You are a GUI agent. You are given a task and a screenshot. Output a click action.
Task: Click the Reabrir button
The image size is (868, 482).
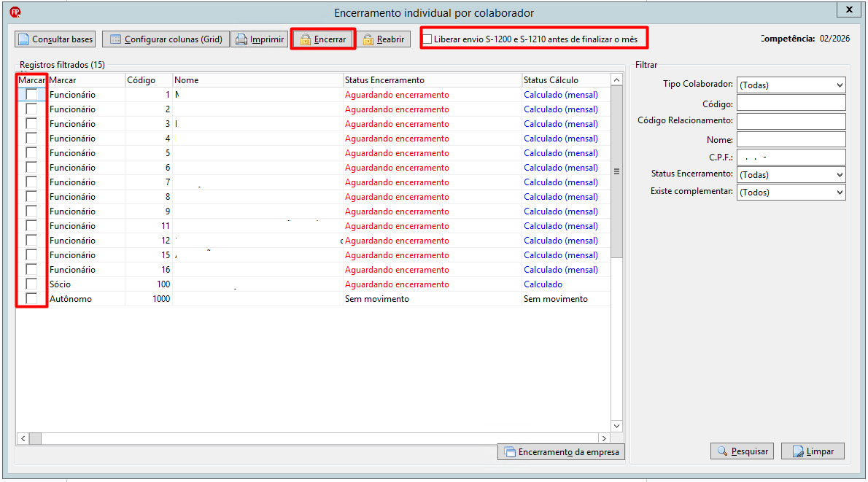coord(384,39)
